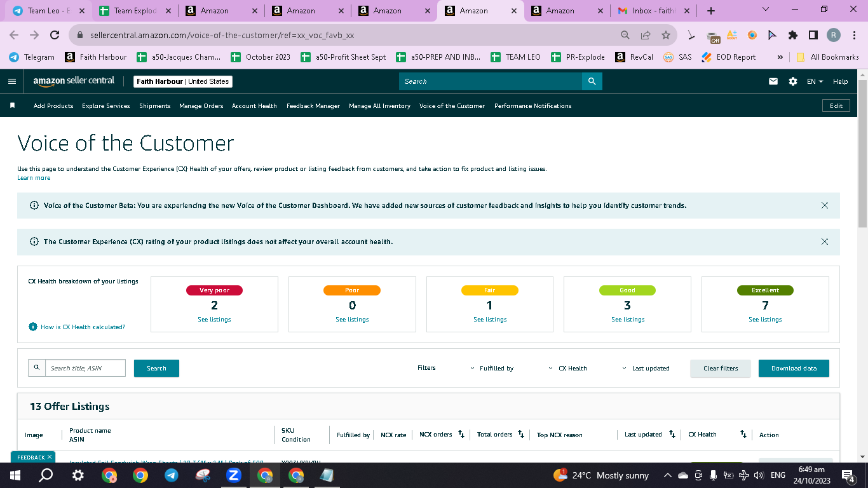Go to Account Health in the navigation bar
This screenshot has width=868, height=488.
coord(254,106)
